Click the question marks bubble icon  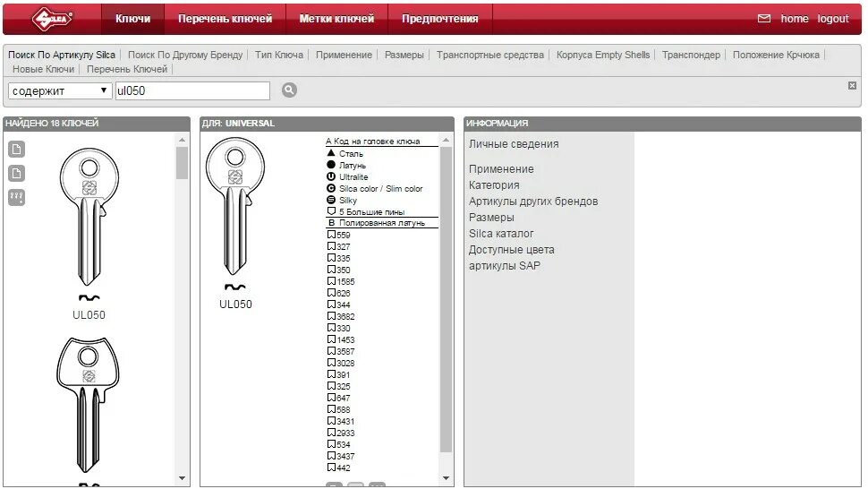17,197
